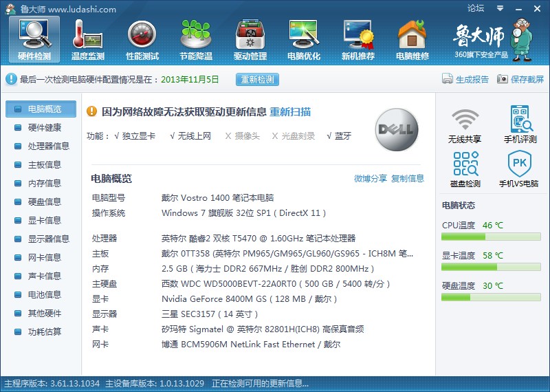Click the 硬盘温度 progress bar
This screenshot has width=550, height=392.
(x=491, y=297)
